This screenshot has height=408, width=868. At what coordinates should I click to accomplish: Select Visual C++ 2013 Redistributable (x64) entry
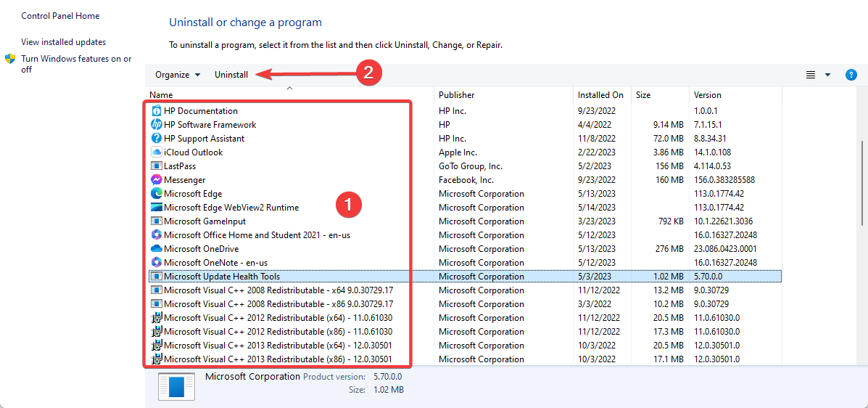(464, 346)
